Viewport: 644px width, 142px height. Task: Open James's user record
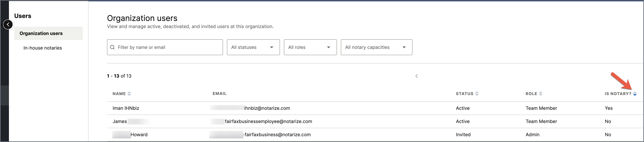pyautogui.click(x=120, y=121)
